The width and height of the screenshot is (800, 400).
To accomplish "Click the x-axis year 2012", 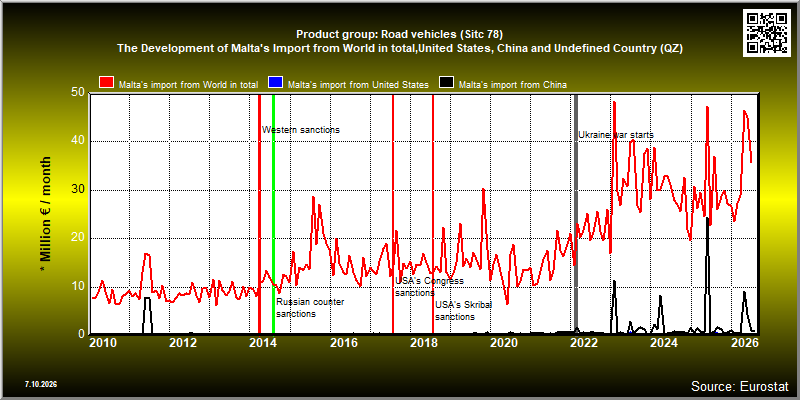I will tap(182, 343).
